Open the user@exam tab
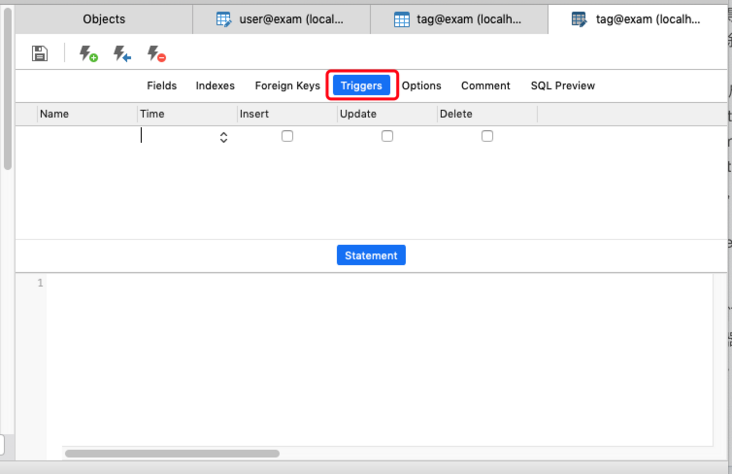 (x=282, y=19)
